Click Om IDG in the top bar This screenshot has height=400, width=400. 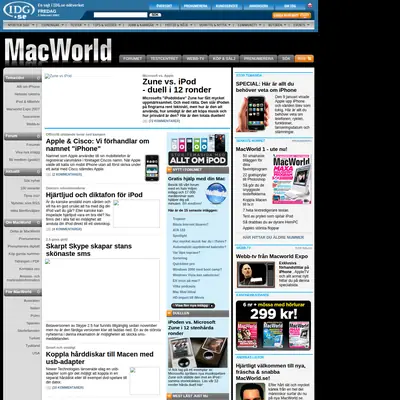(x=290, y=6)
